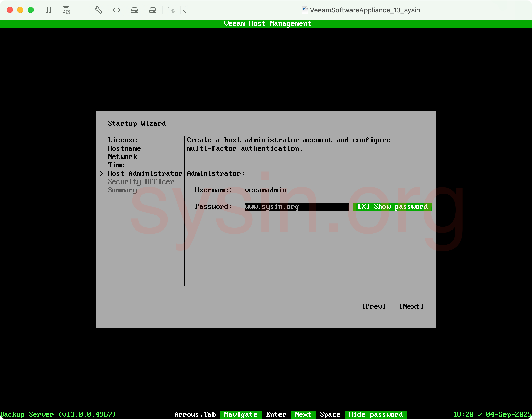The image size is (532, 419).
Task: Click the camera device toolbar icon
Action: [x=171, y=10]
